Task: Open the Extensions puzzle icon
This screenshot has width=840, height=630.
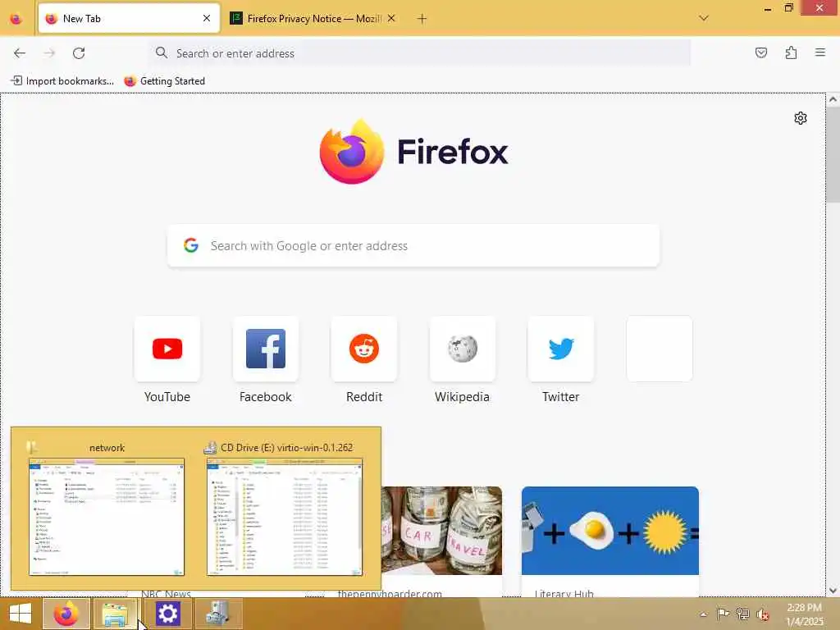Action: pyautogui.click(x=791, y=52)
